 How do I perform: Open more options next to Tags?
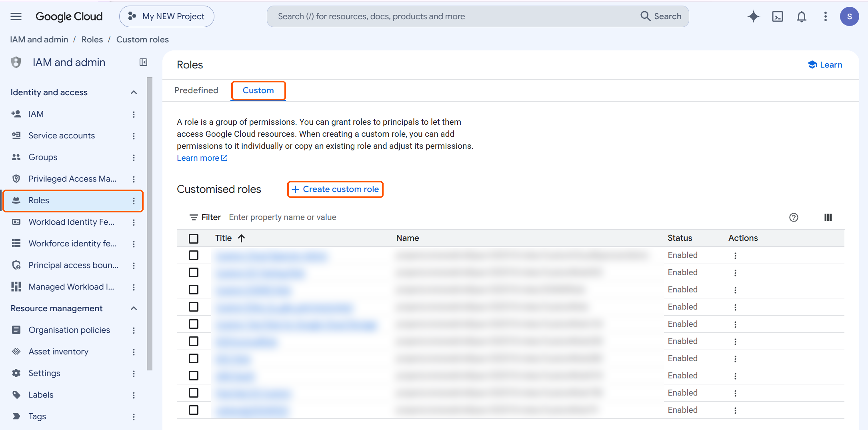(x=134, y=417)
